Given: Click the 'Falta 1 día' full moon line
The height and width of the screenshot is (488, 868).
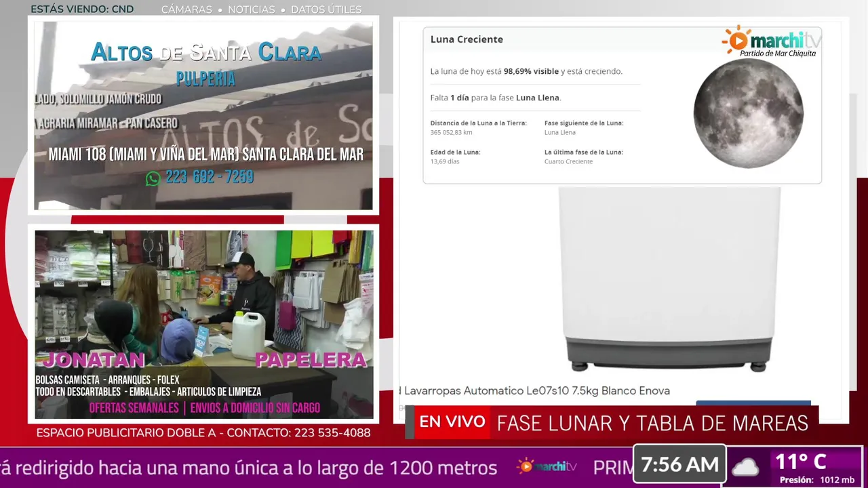Looking at the screenshot, I should pos(496,98).
